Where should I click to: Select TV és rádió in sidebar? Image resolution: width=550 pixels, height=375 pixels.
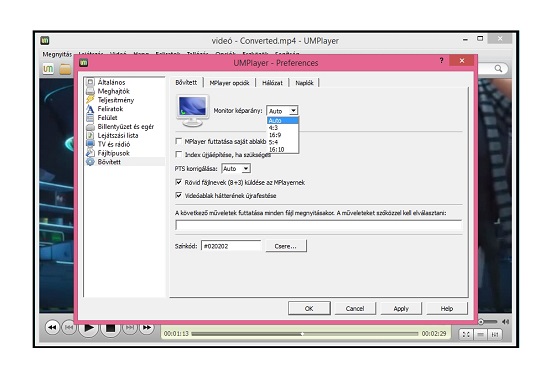pos(114,144)
